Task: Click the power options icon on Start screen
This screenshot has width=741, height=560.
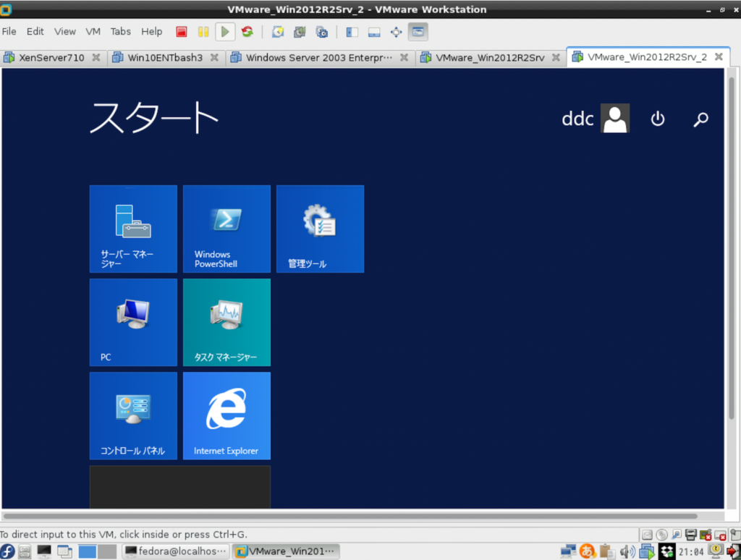Action: click(x=658, y=119)
